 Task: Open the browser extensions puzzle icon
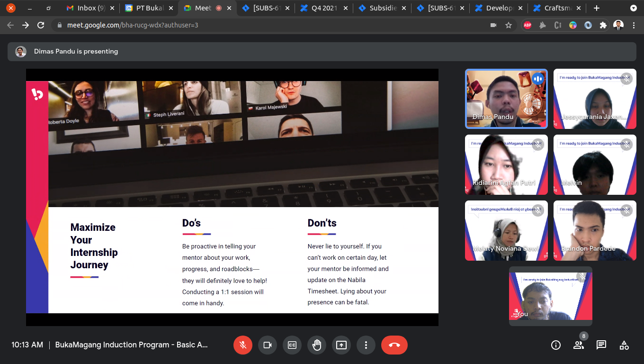(x=603, y=25)
